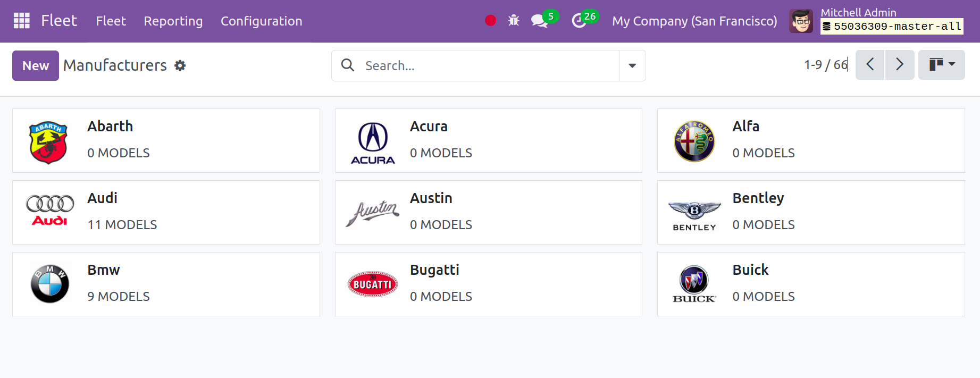Open the debug bug icon menu
The height and width of the screenshot is (378, 980).
pos(514,21)
